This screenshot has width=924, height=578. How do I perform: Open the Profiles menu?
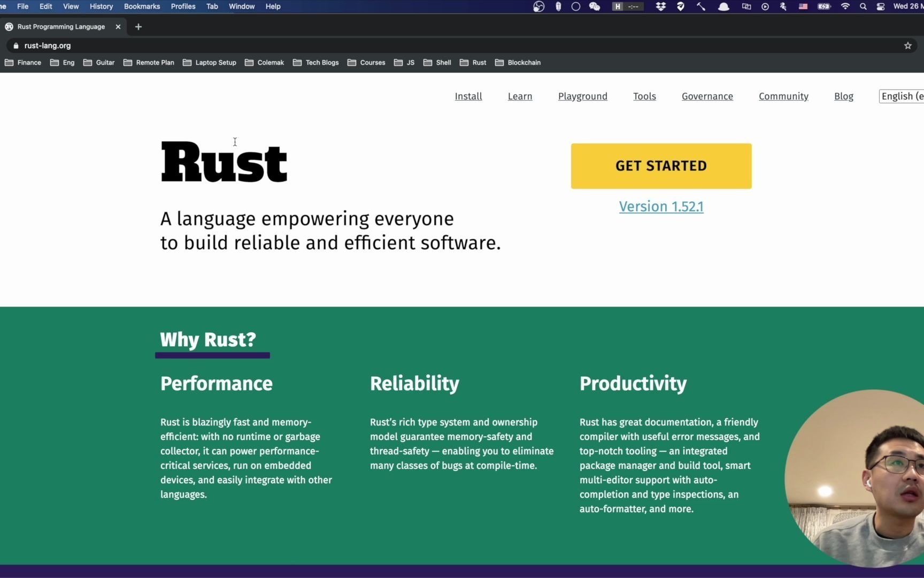(183, 6)
